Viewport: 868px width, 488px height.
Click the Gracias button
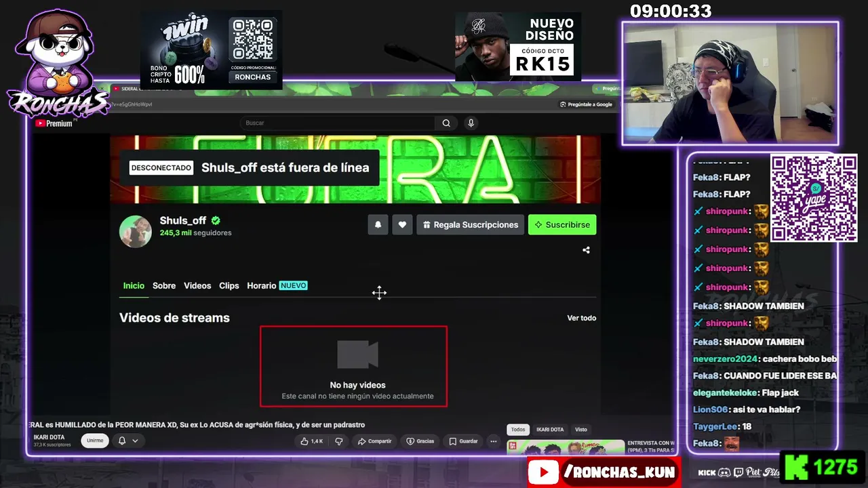click(x=420, y=441)
